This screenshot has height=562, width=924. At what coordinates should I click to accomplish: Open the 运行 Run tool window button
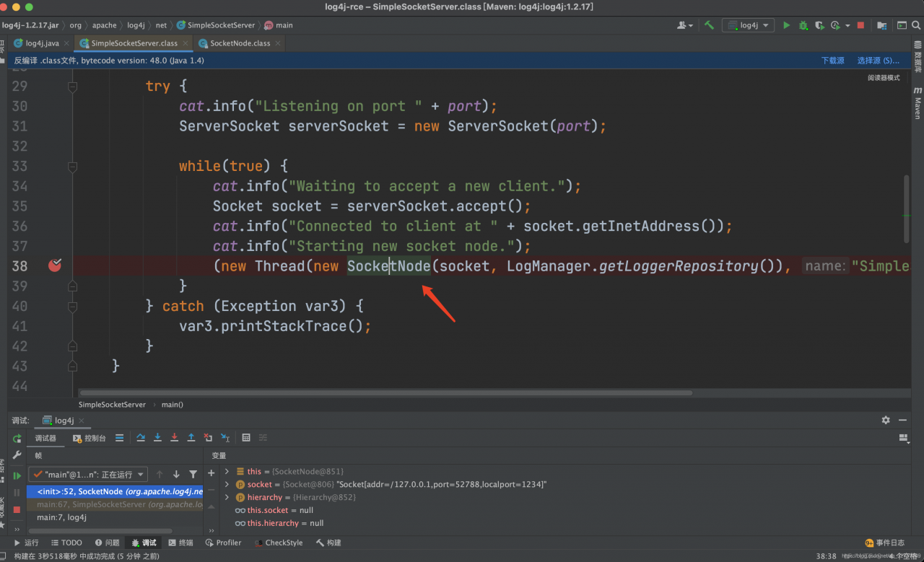point(27,543)
